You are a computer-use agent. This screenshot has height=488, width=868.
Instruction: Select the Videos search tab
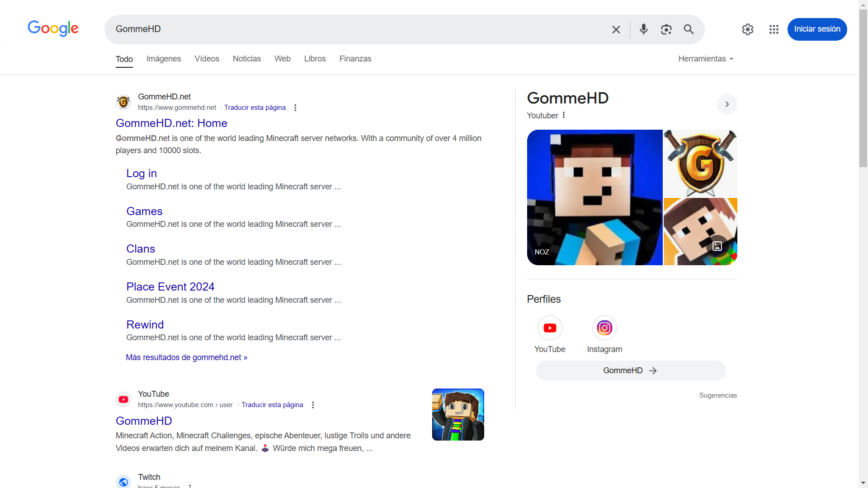pyautogui.click(x=206, y=58)
